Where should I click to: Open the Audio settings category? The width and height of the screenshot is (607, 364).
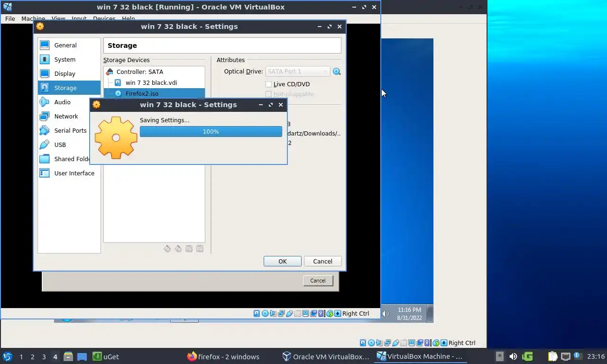(x=69, y=102)
